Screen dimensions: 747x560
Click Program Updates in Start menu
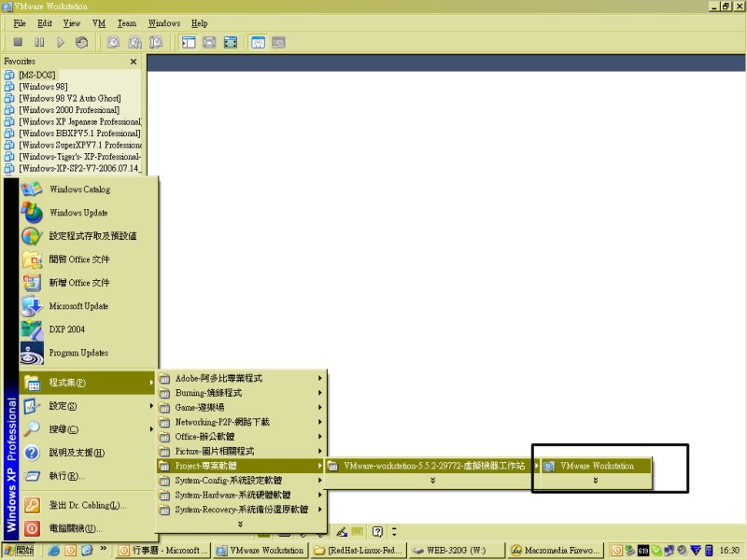coord(88,353)
